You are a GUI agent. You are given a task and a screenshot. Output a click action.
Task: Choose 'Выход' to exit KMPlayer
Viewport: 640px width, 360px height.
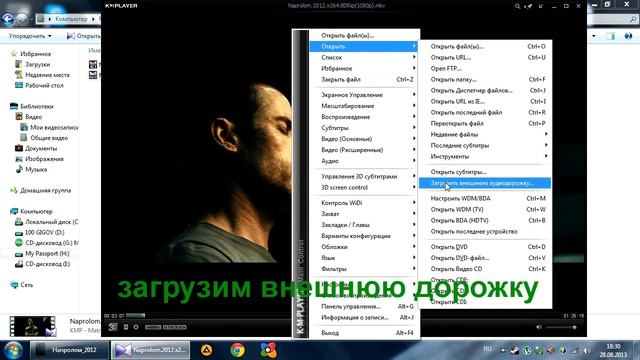point(364,333)
